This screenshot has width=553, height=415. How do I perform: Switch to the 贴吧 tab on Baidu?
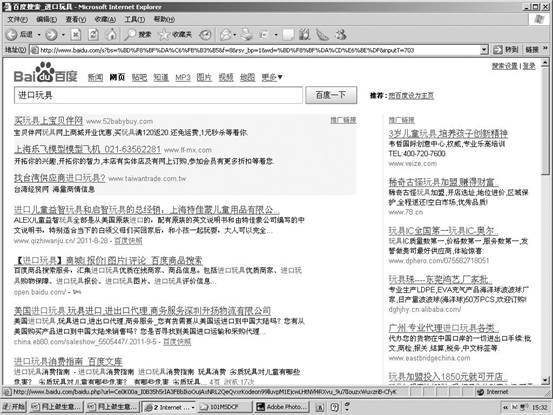point(139,77)
